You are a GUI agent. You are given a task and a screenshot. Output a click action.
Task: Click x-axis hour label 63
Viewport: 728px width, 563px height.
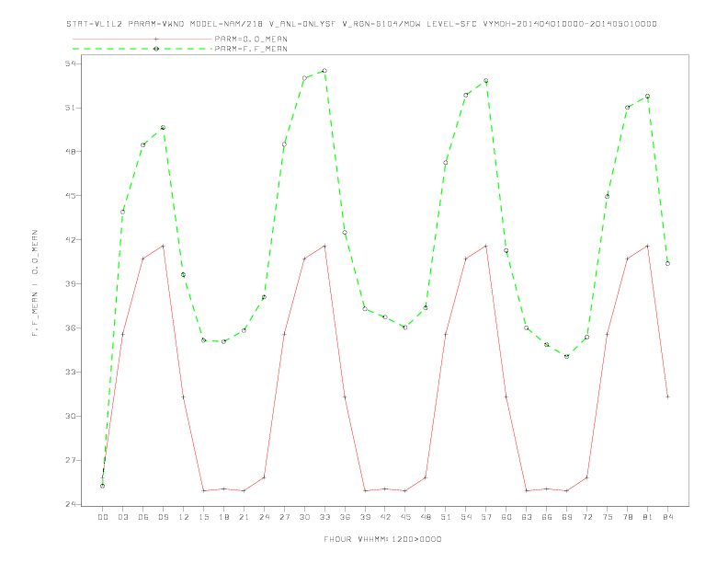(x=527, y=517)
